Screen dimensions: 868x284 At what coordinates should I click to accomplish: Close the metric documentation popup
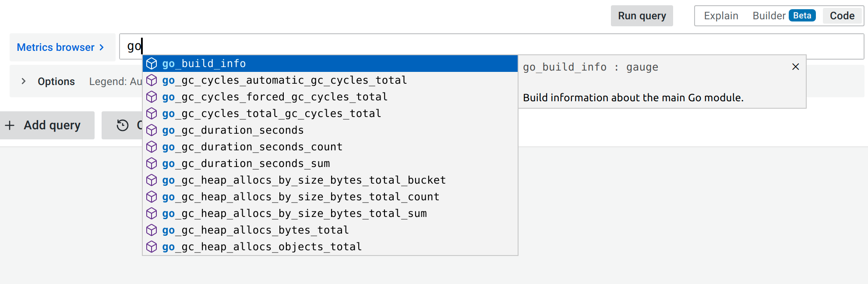point(795,67)
